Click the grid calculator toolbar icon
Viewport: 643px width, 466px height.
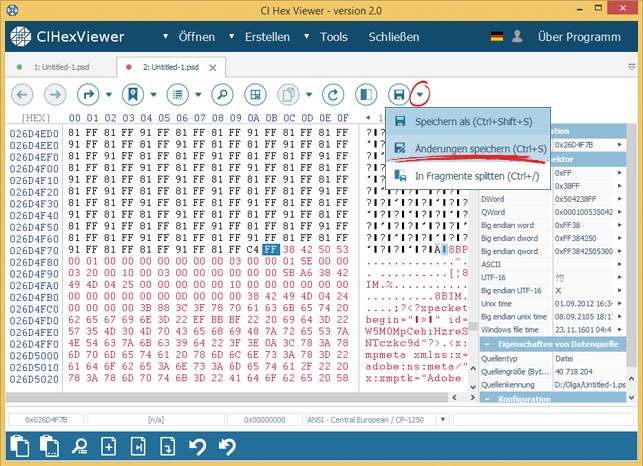tap(255, 95)
